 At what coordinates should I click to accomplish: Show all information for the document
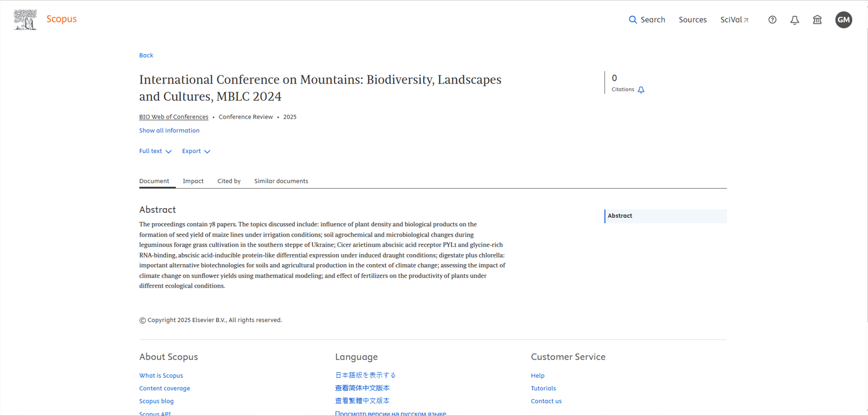coord(169,131)
